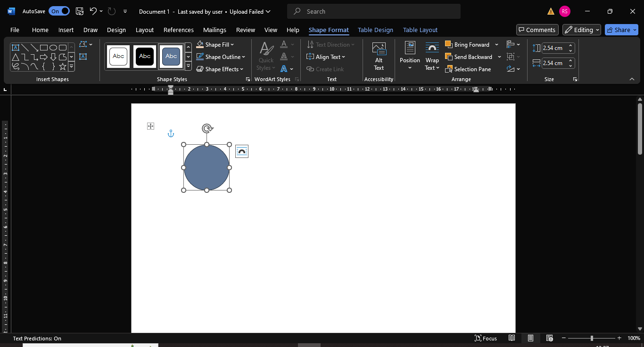Toggle Focus mode in status bar
644x347 pixels.
click(x=486, y=338)
